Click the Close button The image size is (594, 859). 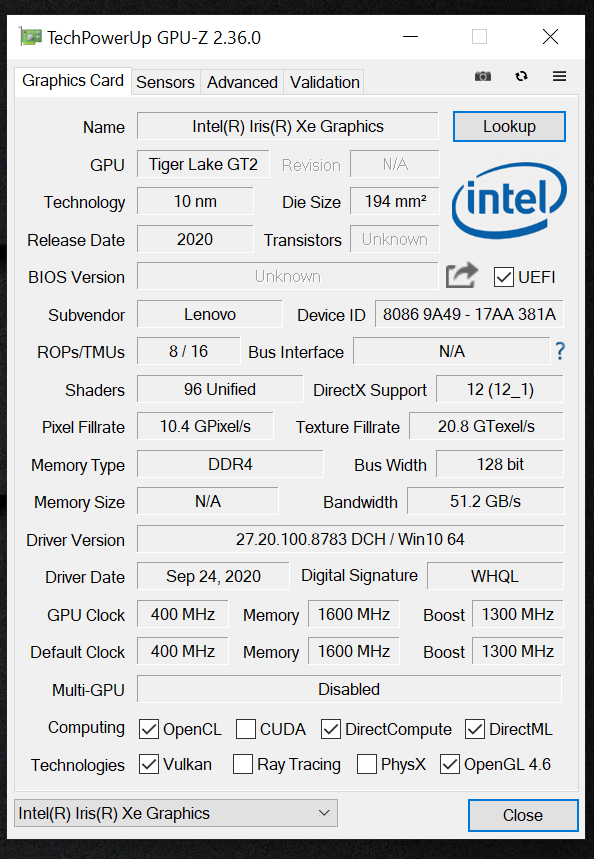pos(523,815)
